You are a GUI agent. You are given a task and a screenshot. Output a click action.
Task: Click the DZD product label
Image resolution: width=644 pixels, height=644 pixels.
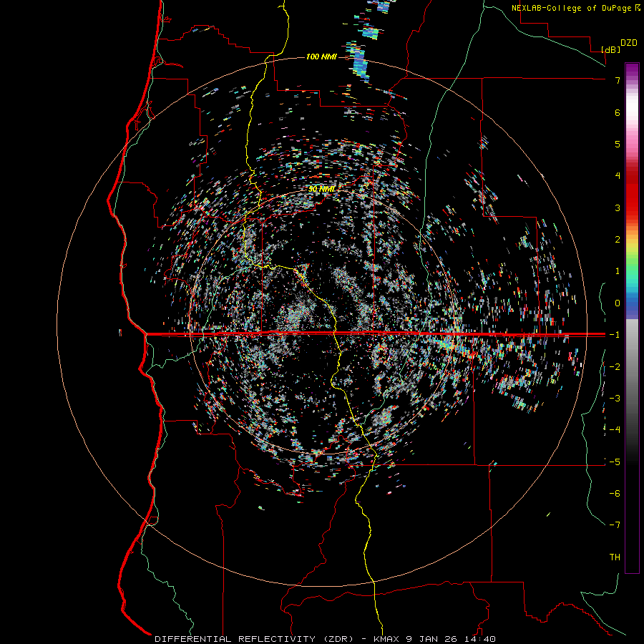tap(629, 43)
